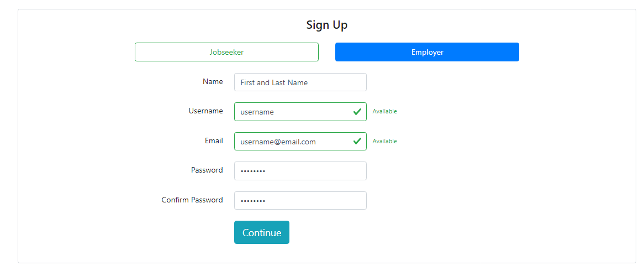Click the Email field label
644x276 pixels.
214,140
